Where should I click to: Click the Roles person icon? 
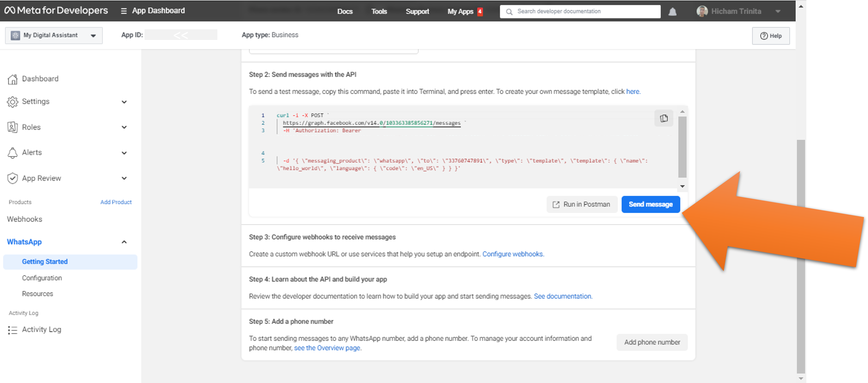pyautogui.click(x=12, y=127)
